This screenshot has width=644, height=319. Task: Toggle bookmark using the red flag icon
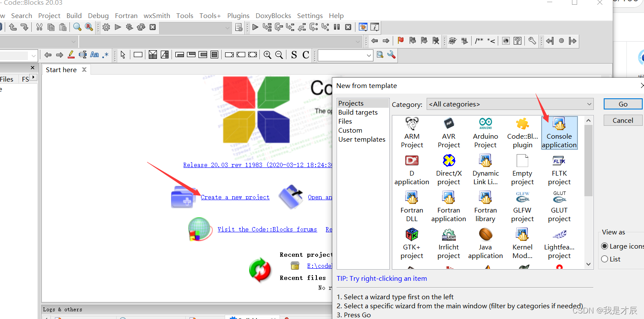click(400, 41)
